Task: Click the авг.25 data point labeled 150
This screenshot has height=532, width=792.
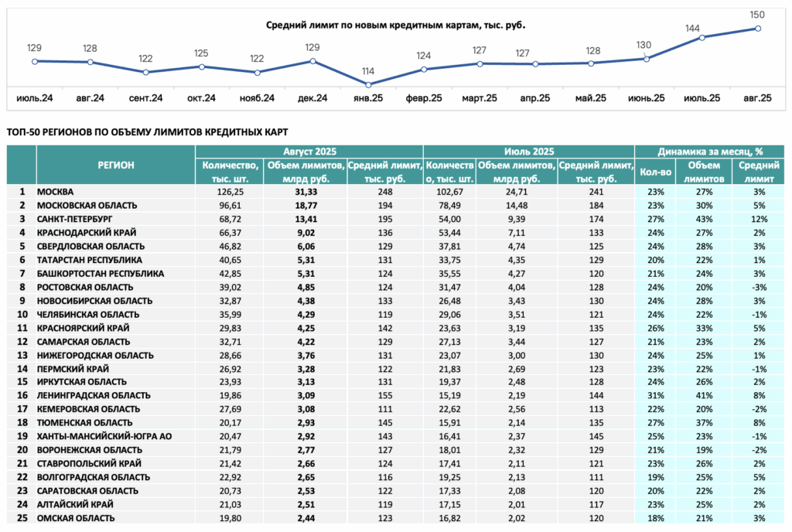Action: tap(758, 29)
